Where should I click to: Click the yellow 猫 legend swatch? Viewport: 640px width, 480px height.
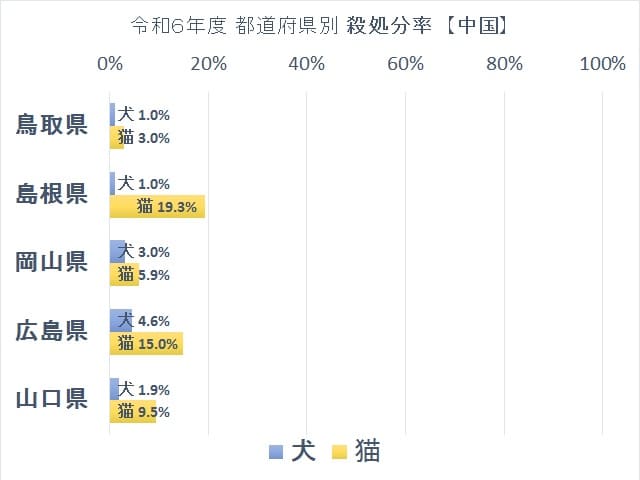point(339,452)
